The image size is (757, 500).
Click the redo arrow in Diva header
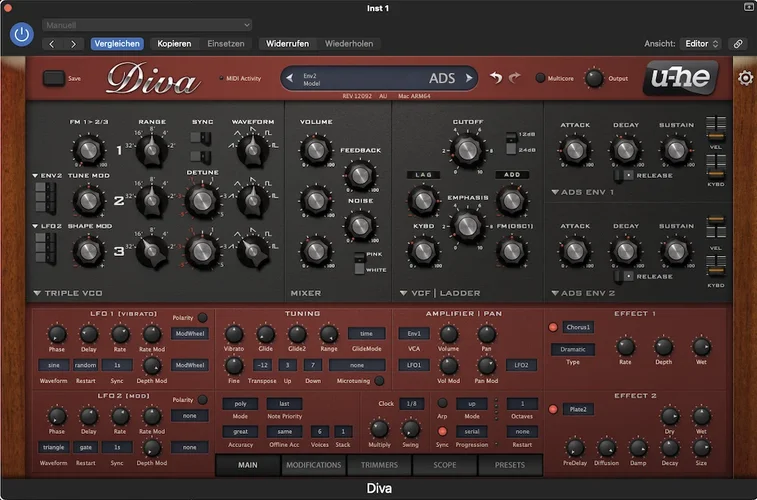[515, 78]
